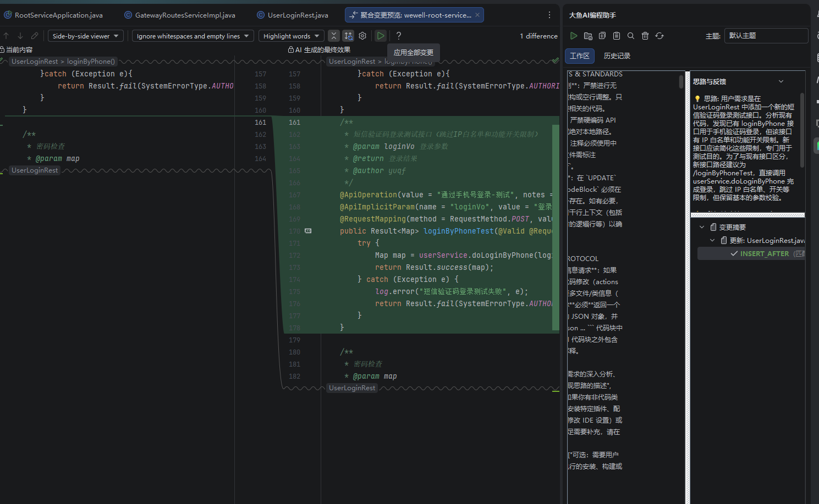The height and width of the screenshot is (504, 819).
Task: Click scrollbar in 思路与反馈 panel
Action: coord(802,131)
